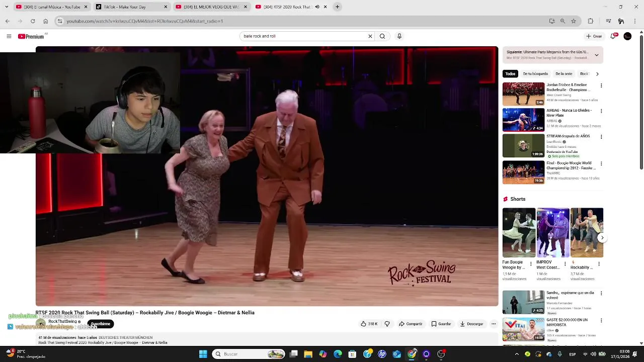Open AIRBAG 'Nunca Lo Olvides' video

[x=523, y=120]
